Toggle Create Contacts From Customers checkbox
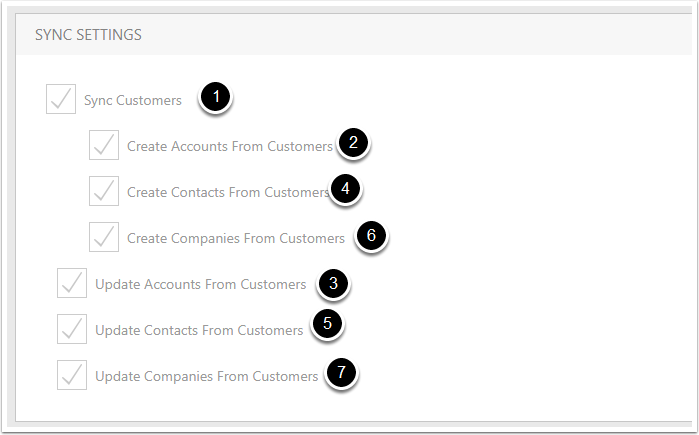Viewport: 699px width, 435px height. [x=104, y=191]
